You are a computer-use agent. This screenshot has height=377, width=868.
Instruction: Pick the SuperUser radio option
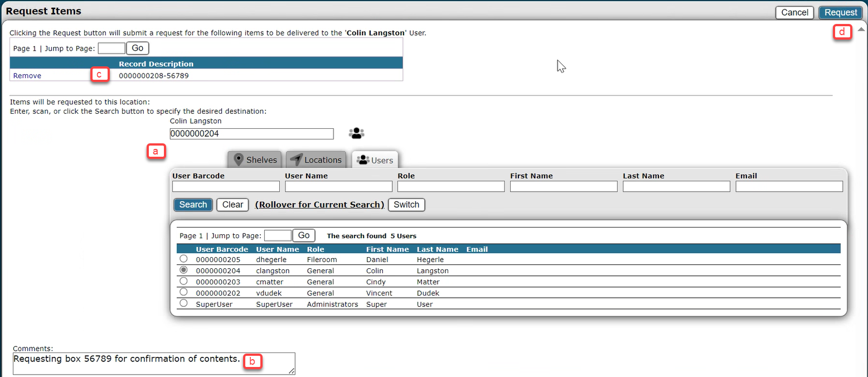point(183,303)
